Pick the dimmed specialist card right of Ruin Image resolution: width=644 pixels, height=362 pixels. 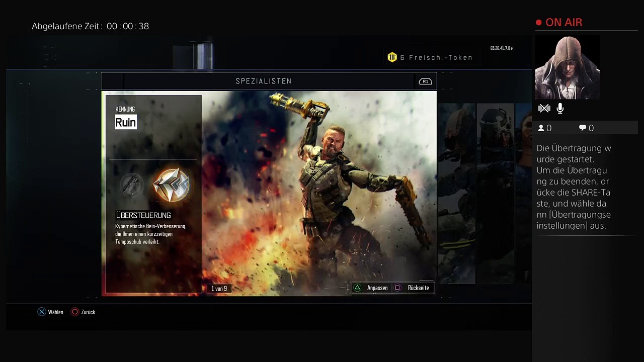(457, 194)
